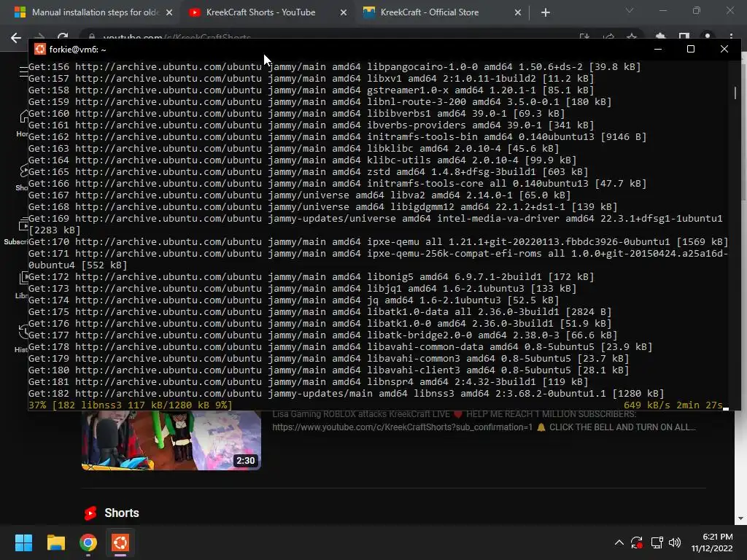Click the KreekCraftShorts sub_confirmation link
The width and height of the screenshot is (747, 560).
[402, 427]
